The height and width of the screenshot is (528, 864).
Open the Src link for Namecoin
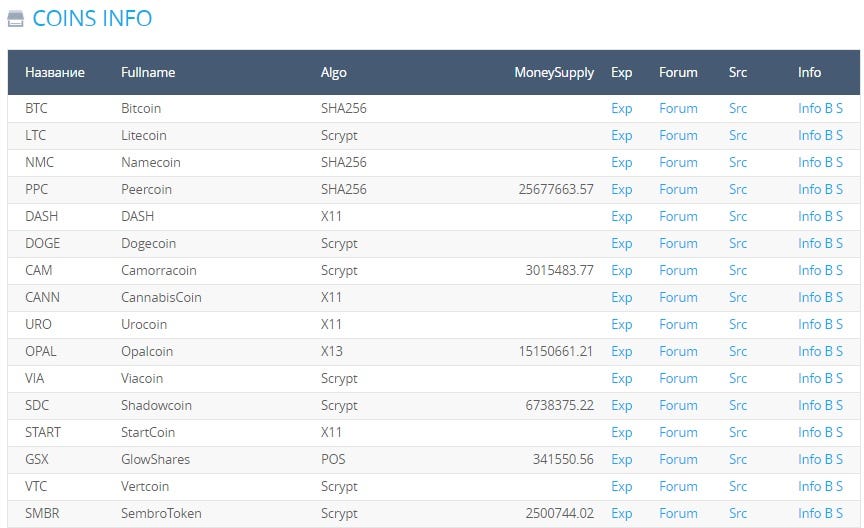[737, 163]
